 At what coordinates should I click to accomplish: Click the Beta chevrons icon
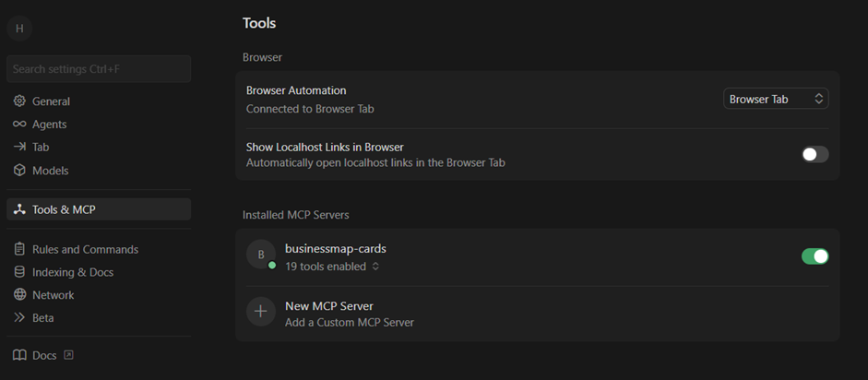tap(19, 318)
